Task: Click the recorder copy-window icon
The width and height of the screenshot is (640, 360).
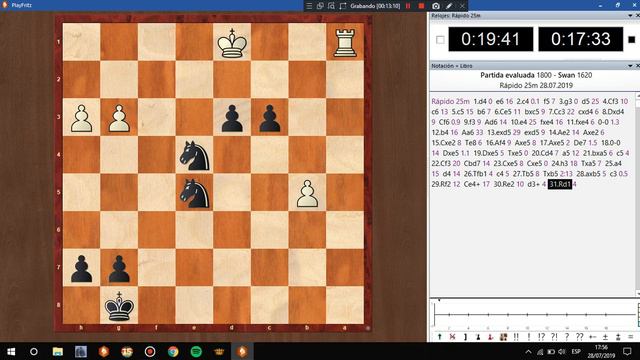Action: 320,6
